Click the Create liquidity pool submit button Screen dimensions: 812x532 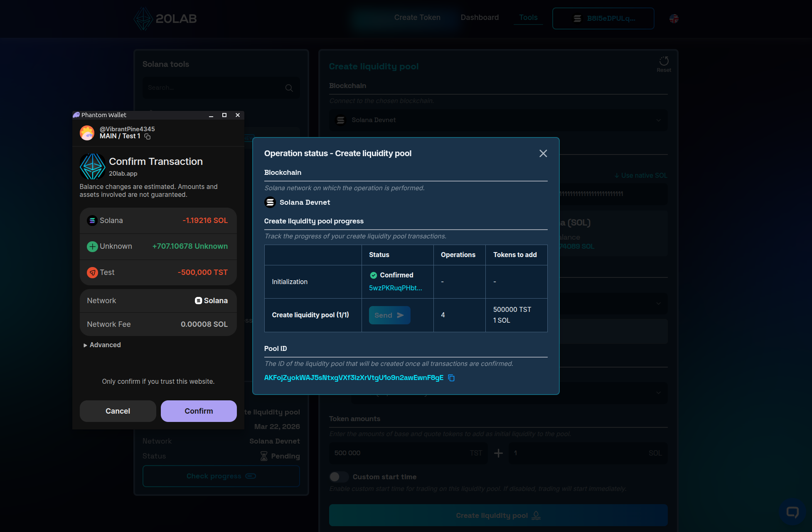(x=498, y=516)
